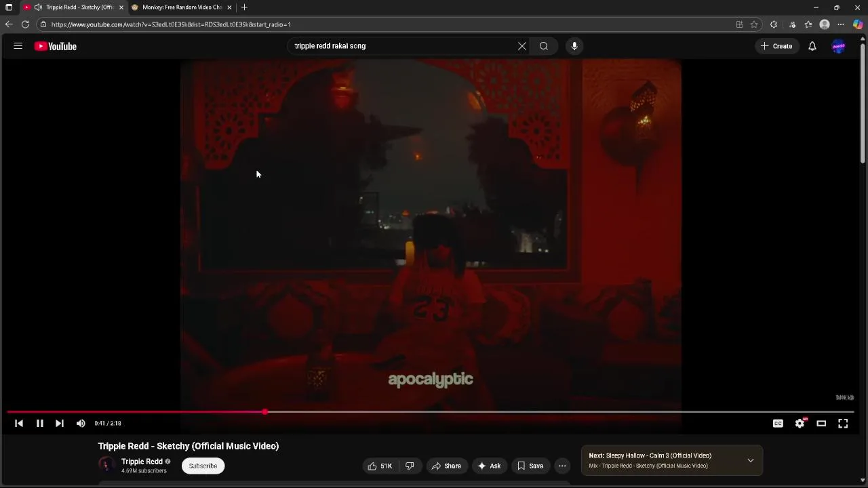Mute the tab via its speaker icon
The height and width of the screenshot is (488, 868).
[x=38, y=7]
